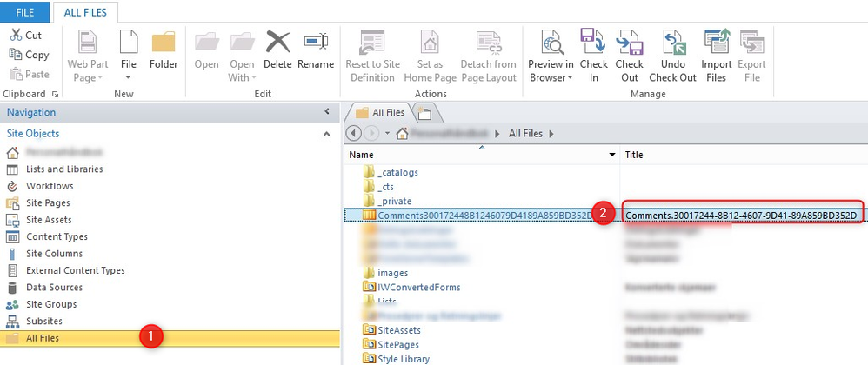Click the breadcrumb home icon
The height and width of the screenshot is (365, 868).
point(403,133)
